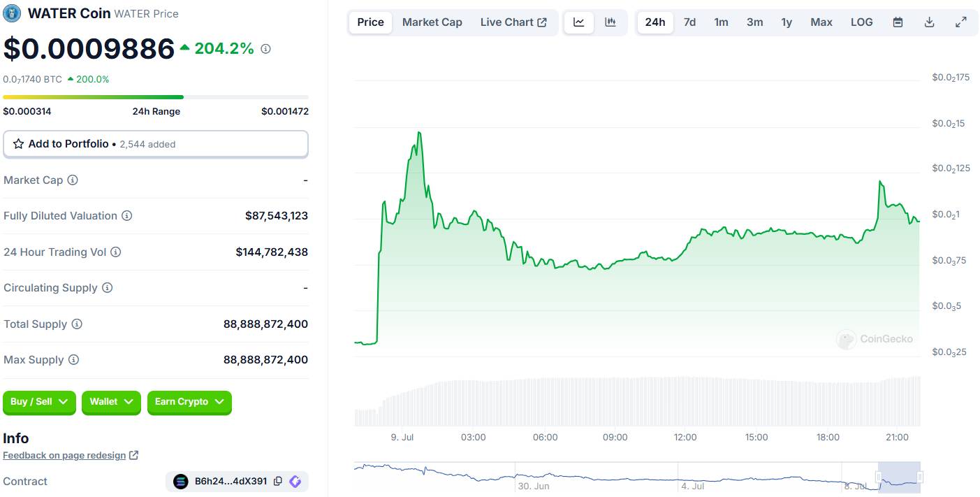Click the star icon in Add to Portfolio
Image resolution: width=980 pixels, height=497 pixels.
[19, 144]
